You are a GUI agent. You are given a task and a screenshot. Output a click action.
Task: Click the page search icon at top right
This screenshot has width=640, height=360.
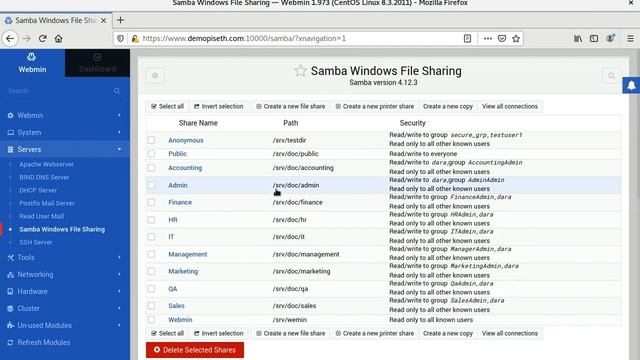pyautogui.click(x=611, y=76)
